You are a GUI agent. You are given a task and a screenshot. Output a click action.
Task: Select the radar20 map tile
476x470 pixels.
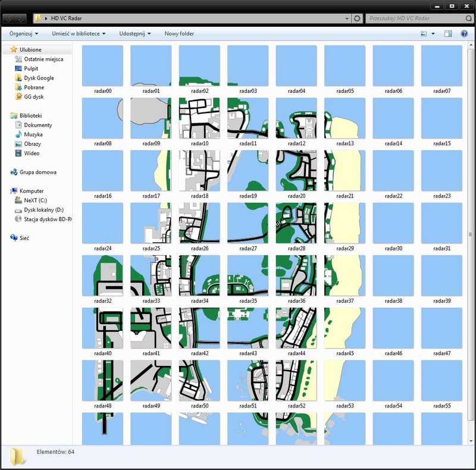coord(296,171)
